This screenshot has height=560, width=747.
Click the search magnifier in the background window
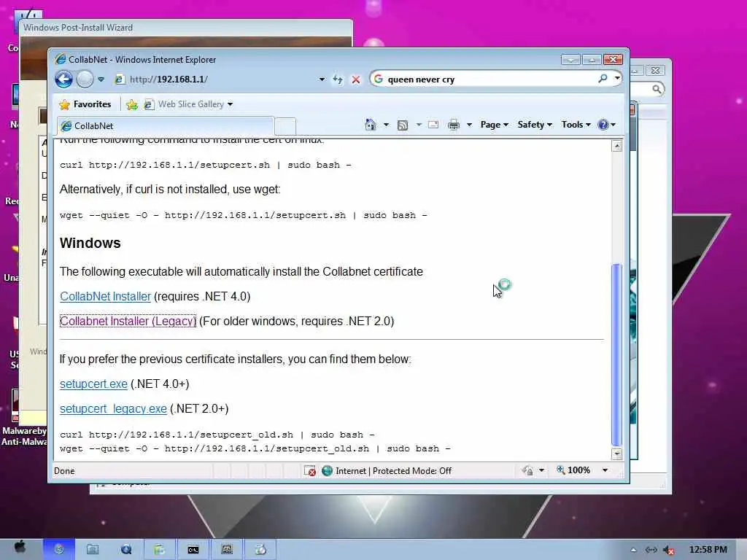pos(657,88)
